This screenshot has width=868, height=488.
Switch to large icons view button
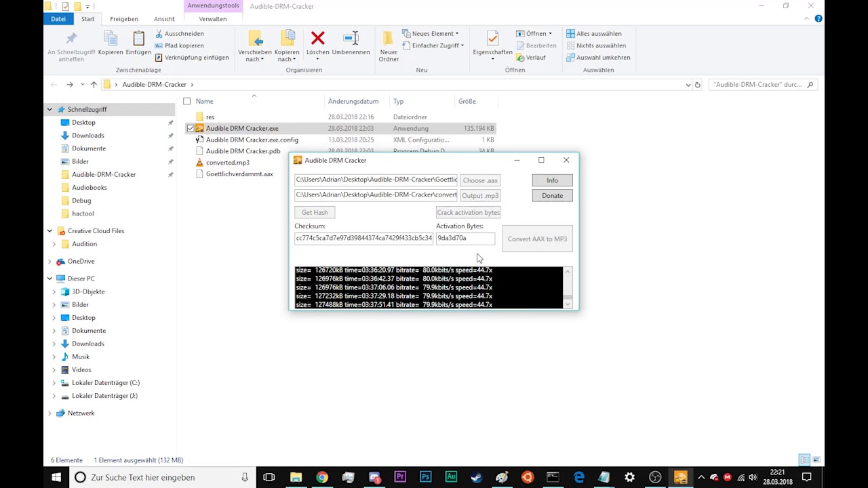(x=817, y=460)
